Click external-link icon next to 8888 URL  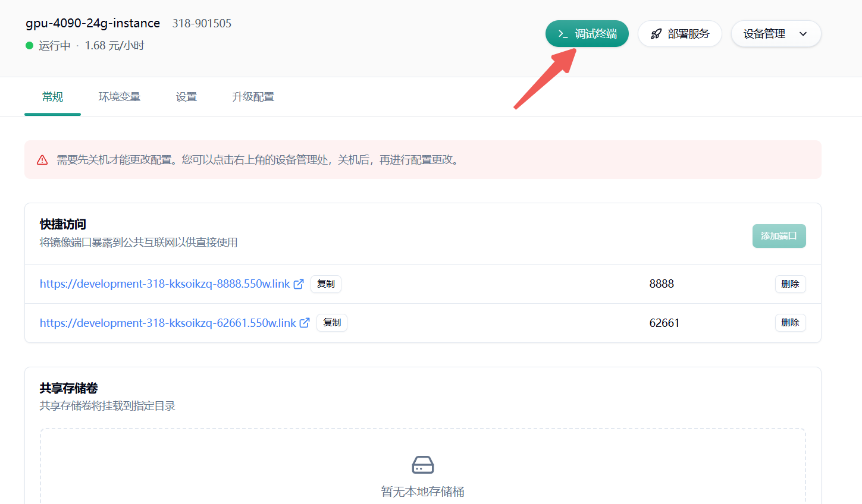(299, 284)
